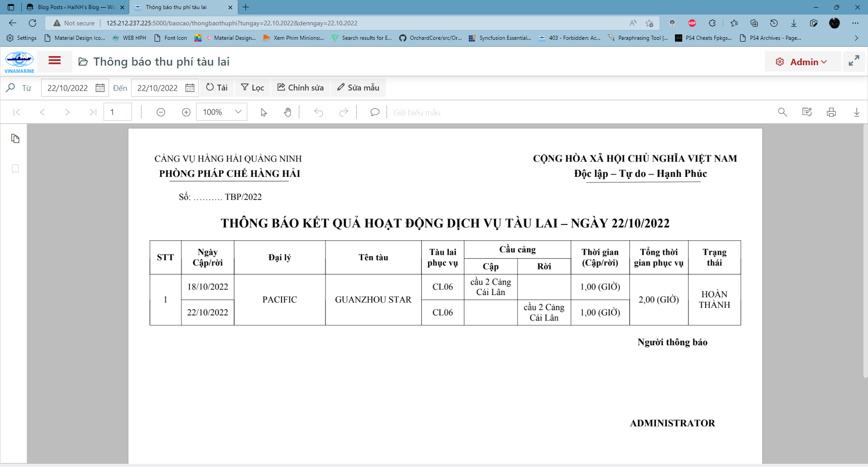The width and height of the screenshot is (868, 467).
Task: Open the comment annotation tool
Action: click(x=374, y=112)
